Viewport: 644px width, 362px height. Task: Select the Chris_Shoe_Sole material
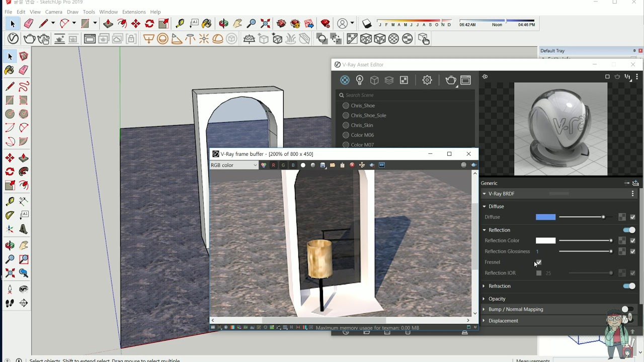point(368,116)
